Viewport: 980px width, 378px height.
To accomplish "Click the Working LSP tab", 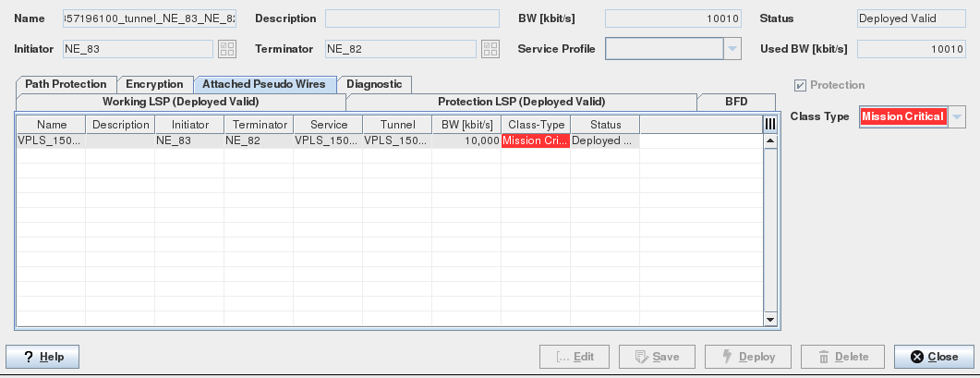I will click(180, 102).
